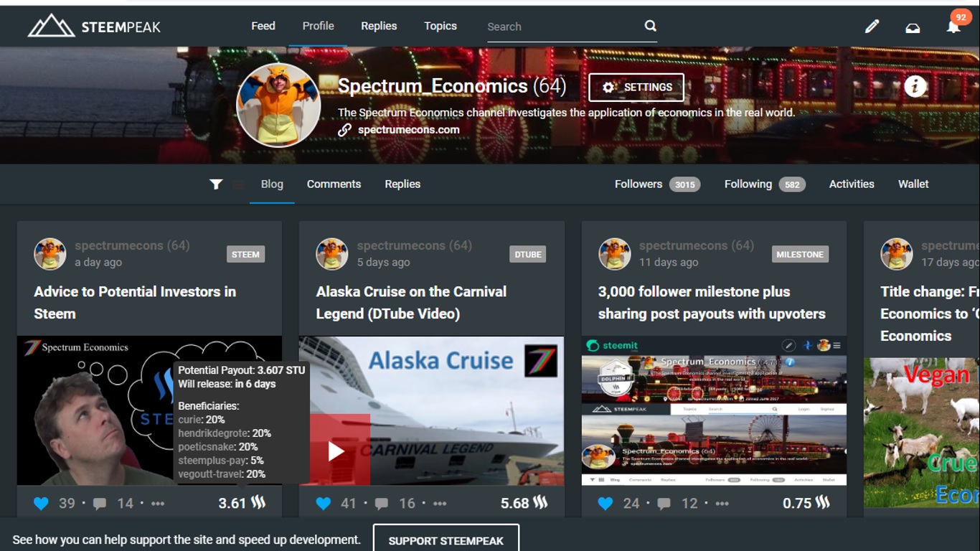Click the '5 days ago' timestamp
Screen dimensions: 980x551
[x=384, y=263]
